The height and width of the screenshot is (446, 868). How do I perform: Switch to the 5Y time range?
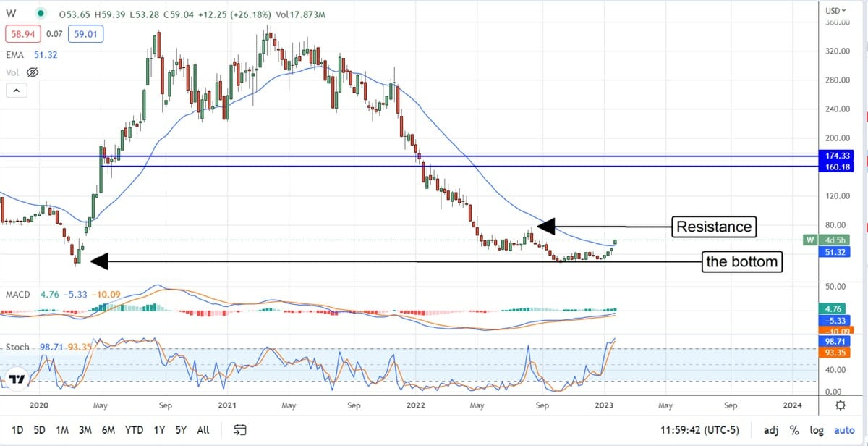click(x=181, y=430)
